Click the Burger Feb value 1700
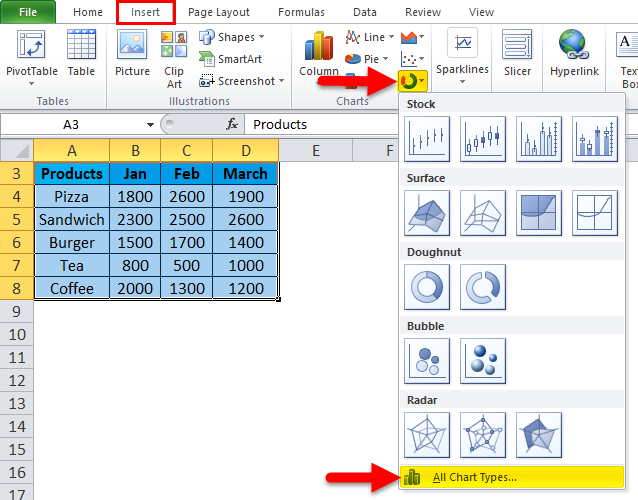This screenshot has height=500, width=638. click(x=186, y=242)
